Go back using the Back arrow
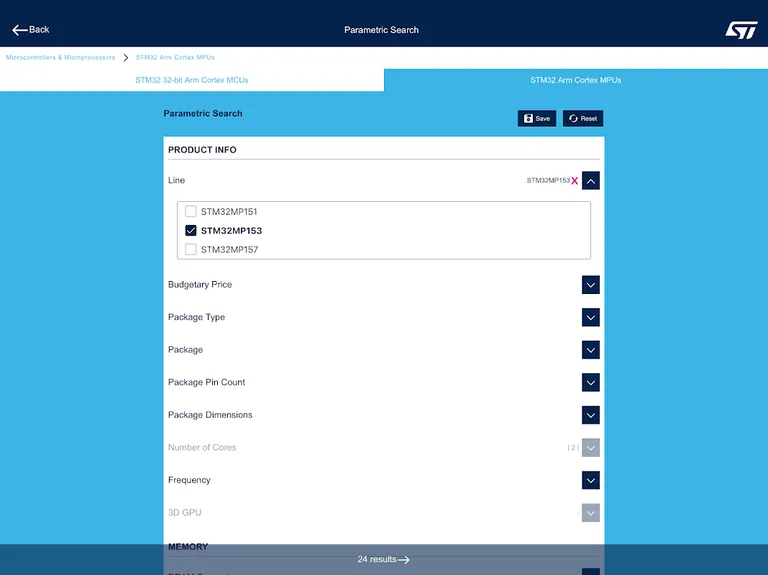The image size is (768, 575). [x=30, y=30]
